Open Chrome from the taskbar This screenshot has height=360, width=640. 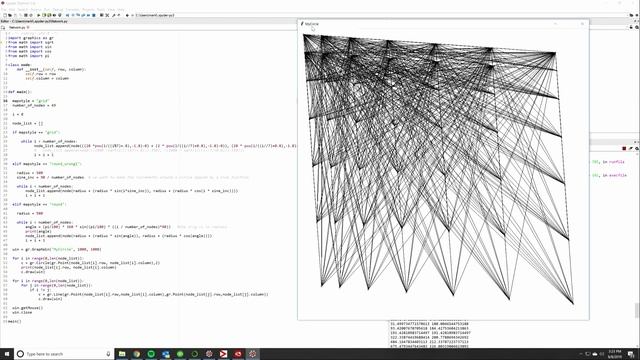pos(136,354)
